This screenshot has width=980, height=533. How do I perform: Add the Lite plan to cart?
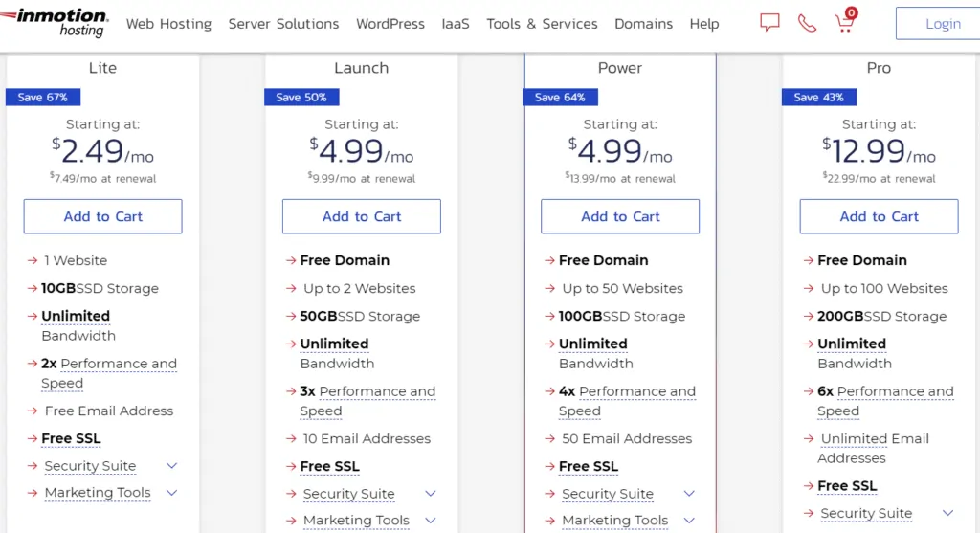click(103, 216)
